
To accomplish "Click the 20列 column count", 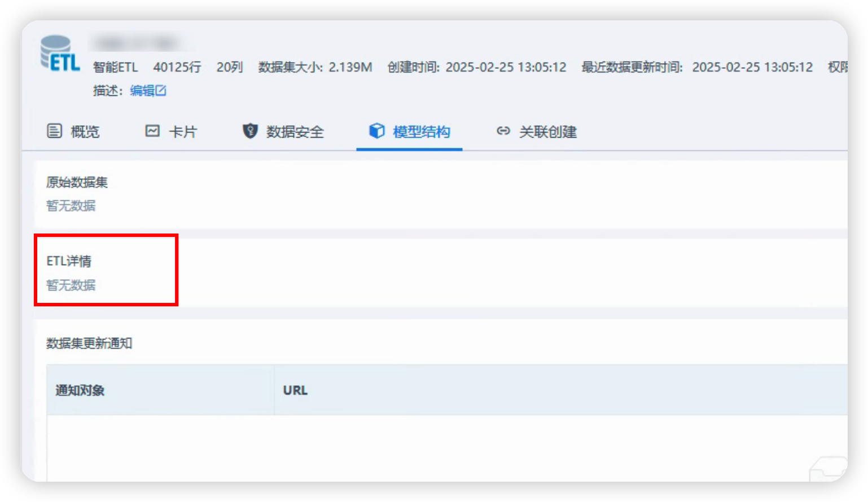I will pos(229,67).
